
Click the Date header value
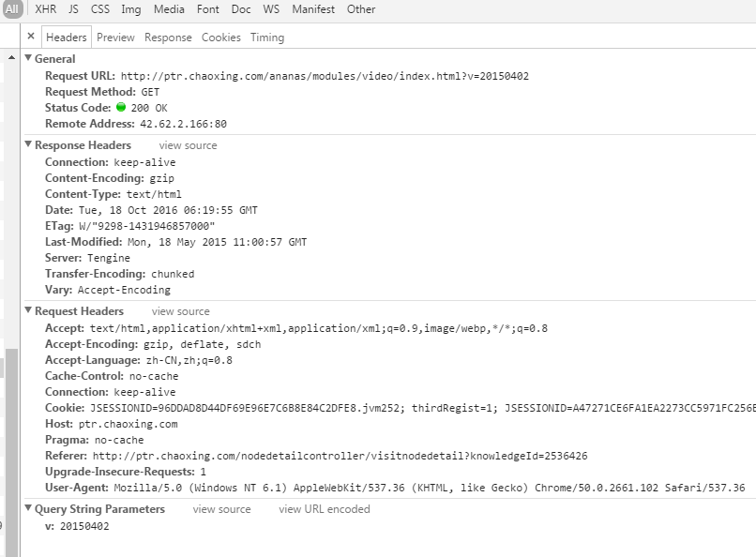(x=168, y=210)
